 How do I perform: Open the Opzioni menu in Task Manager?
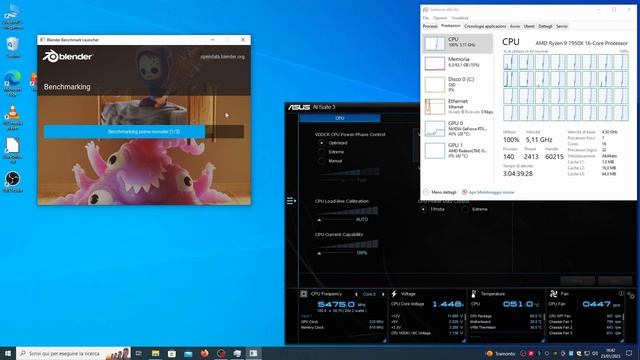(440, 18)
